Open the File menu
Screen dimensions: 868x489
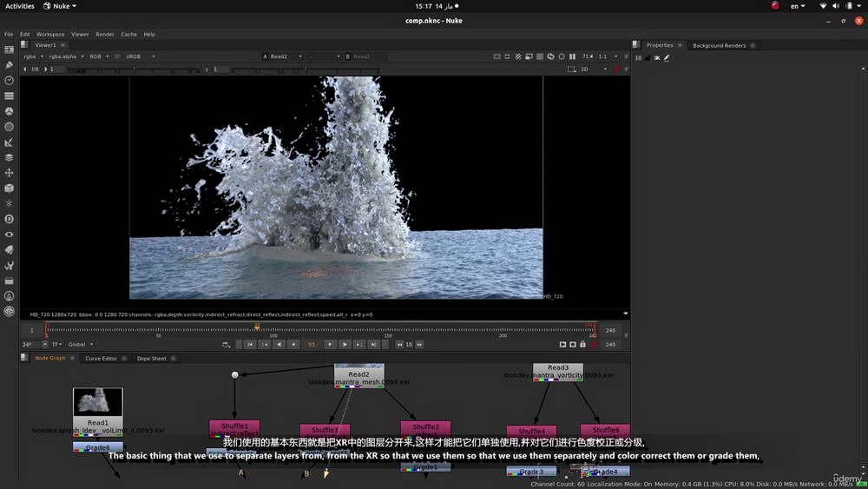(x=9, y=35)
